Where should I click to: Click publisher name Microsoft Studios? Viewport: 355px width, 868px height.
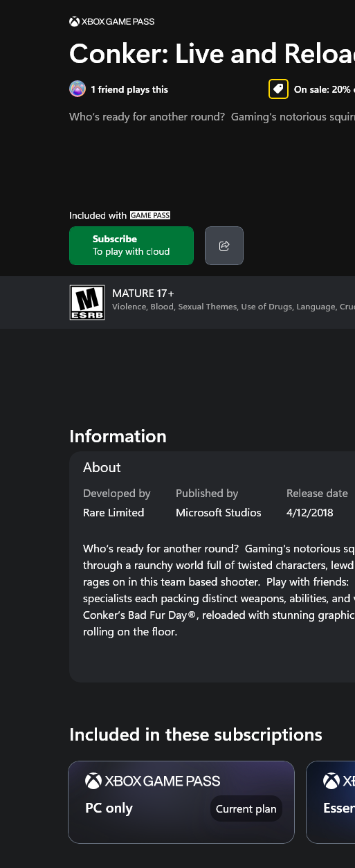(x=219, y=513)
